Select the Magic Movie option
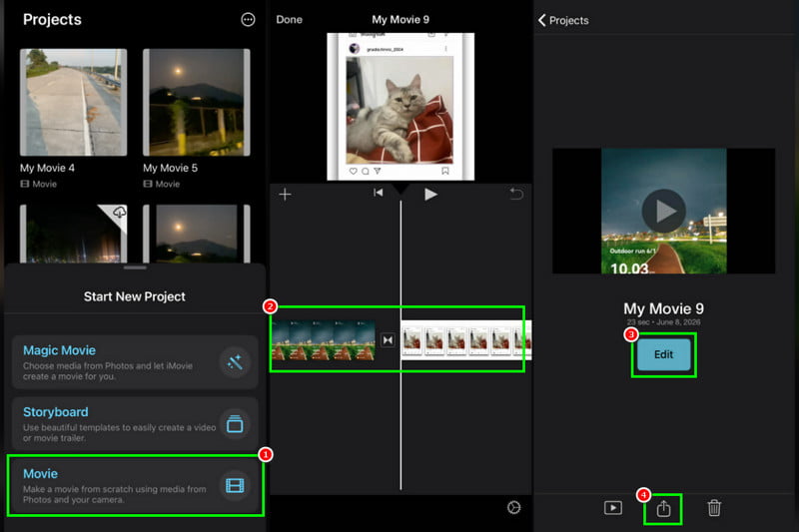Viewport: 799px width, 532px height. click(135, 362)
